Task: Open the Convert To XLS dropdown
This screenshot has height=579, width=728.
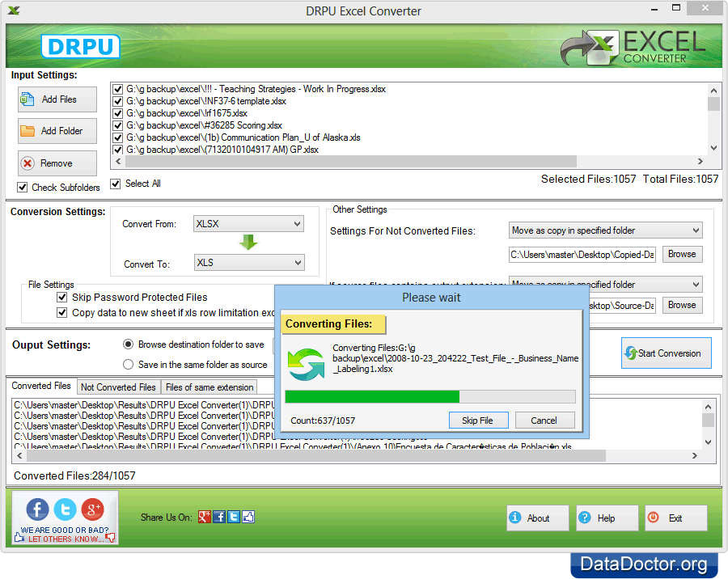Action: coord(248,263)
